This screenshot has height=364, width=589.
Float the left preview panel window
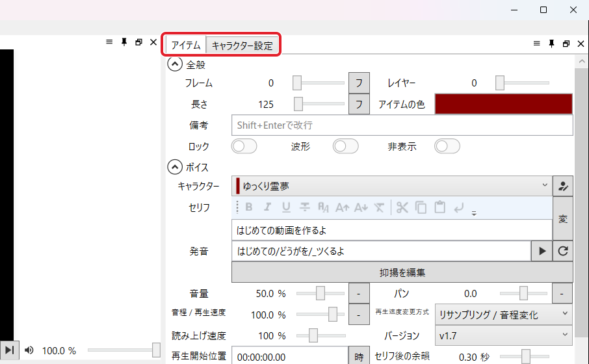click(138, 42)
